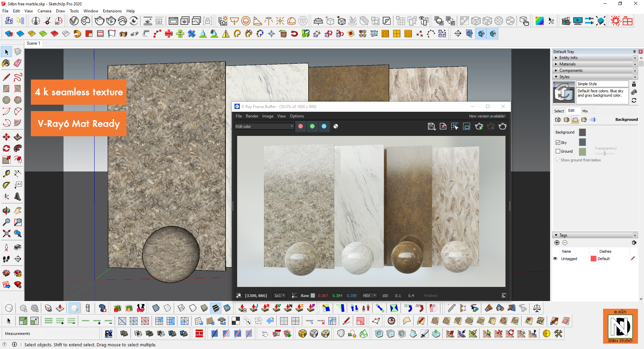Viewport: 644px width, 349px height.
Task: Open Watermark settings in Styles Edit
Action: [584, 120]
